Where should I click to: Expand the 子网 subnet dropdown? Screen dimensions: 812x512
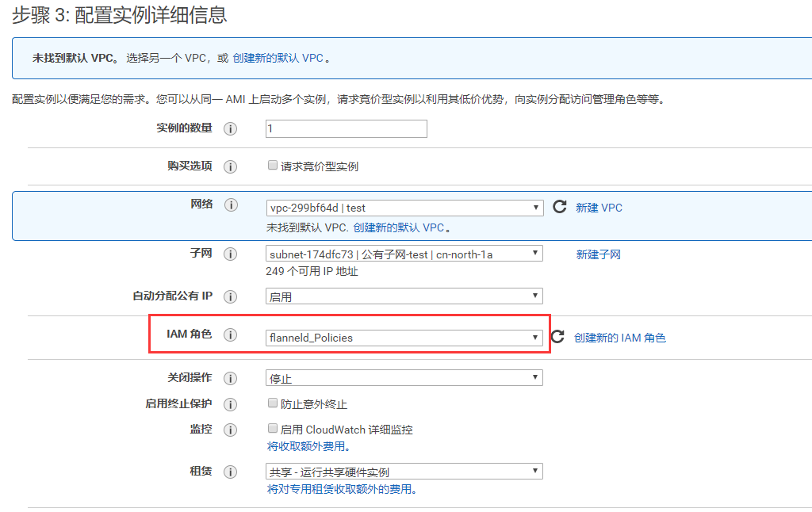pos(404,254)
